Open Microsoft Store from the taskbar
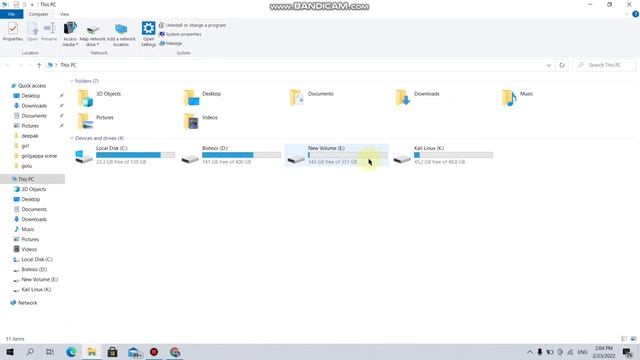 pyautogui.click(x=112, y=352)
